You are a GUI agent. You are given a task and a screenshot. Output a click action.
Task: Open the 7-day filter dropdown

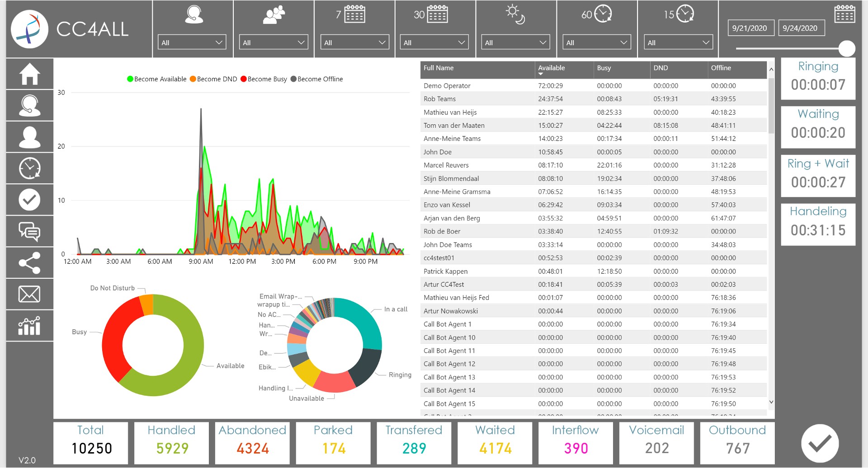(x=355, y=42)
